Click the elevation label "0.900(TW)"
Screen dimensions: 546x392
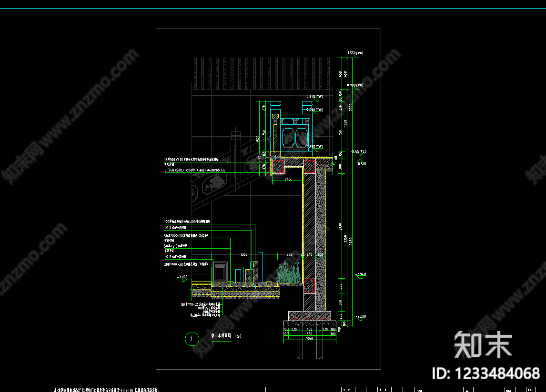[x=355, y=85]
